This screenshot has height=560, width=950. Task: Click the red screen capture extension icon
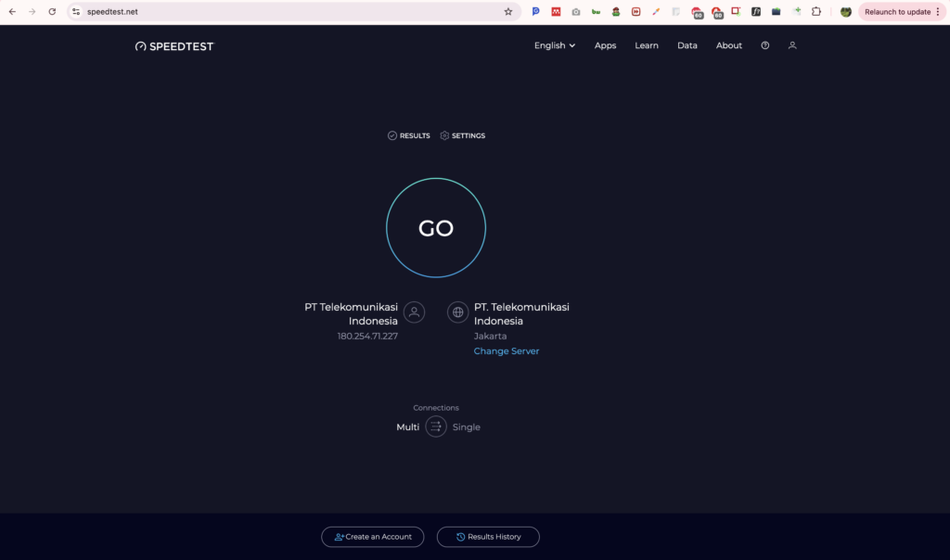click(736, 11)
